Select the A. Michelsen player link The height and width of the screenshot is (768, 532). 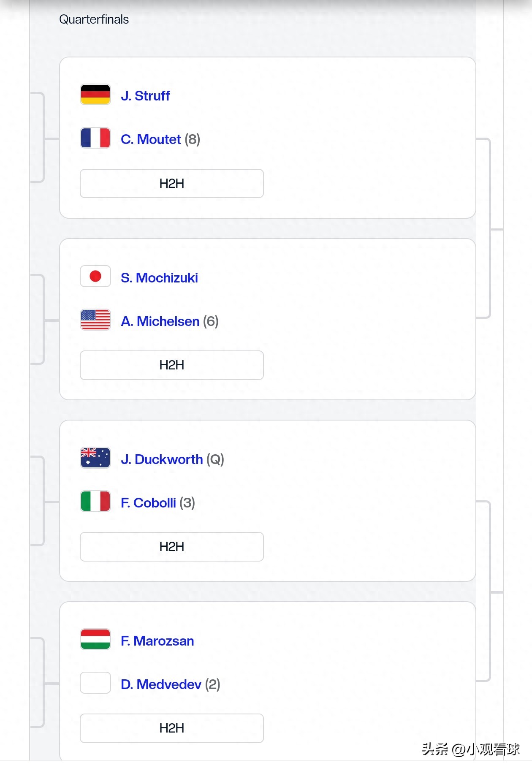(x=160, y=321)
